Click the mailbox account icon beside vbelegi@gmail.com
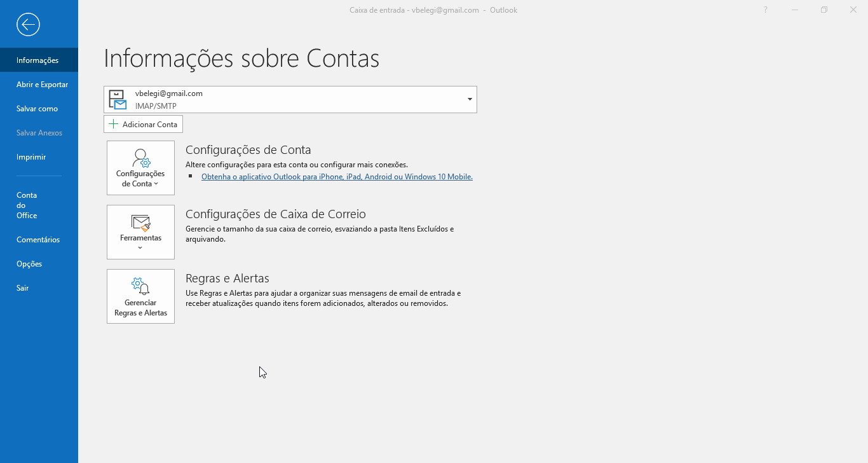868x463 pixels. click(118, 99)
